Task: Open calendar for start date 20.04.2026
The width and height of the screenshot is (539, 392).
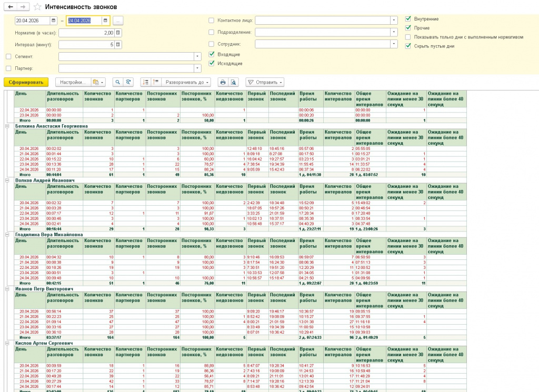Action: 53,21
